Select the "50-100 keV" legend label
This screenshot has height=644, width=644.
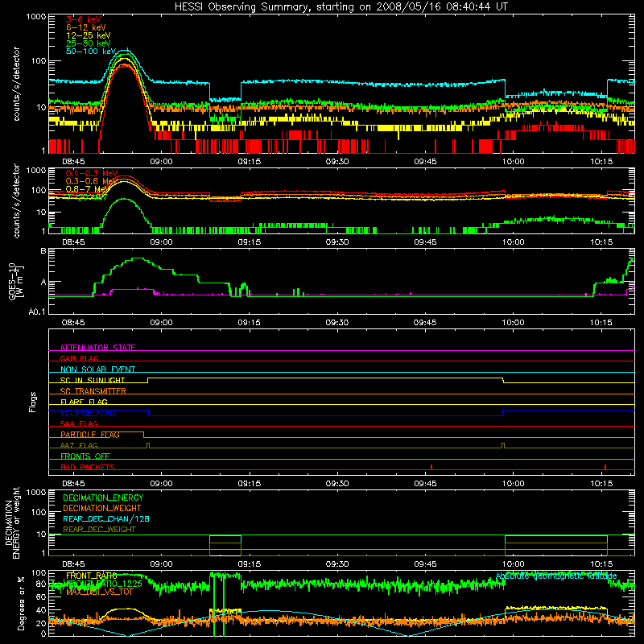[91, 52]
